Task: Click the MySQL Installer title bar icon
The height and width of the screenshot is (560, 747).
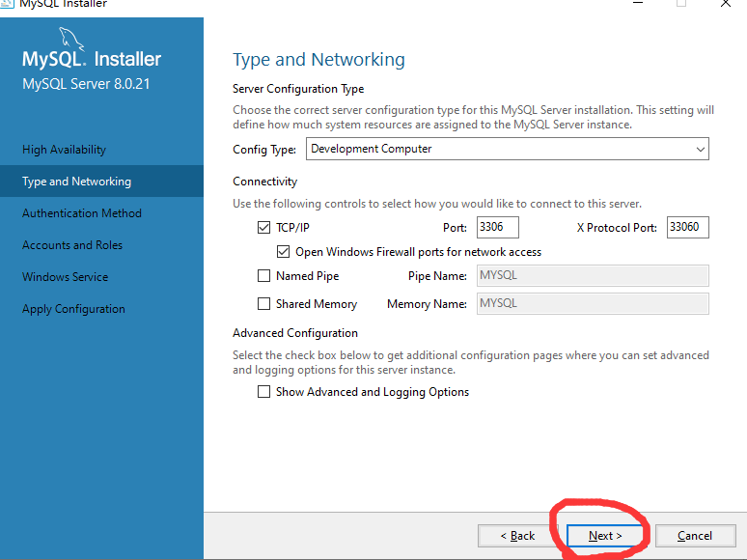Action: 6,3
